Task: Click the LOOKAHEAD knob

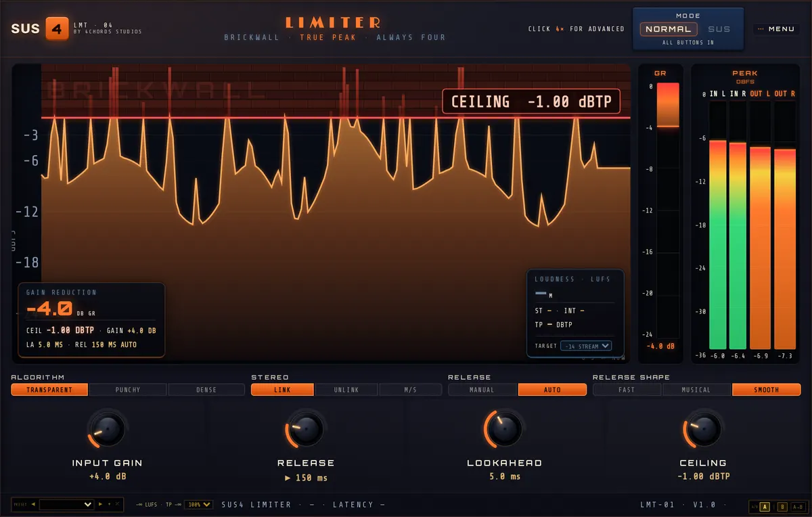Action: point(504,428)
